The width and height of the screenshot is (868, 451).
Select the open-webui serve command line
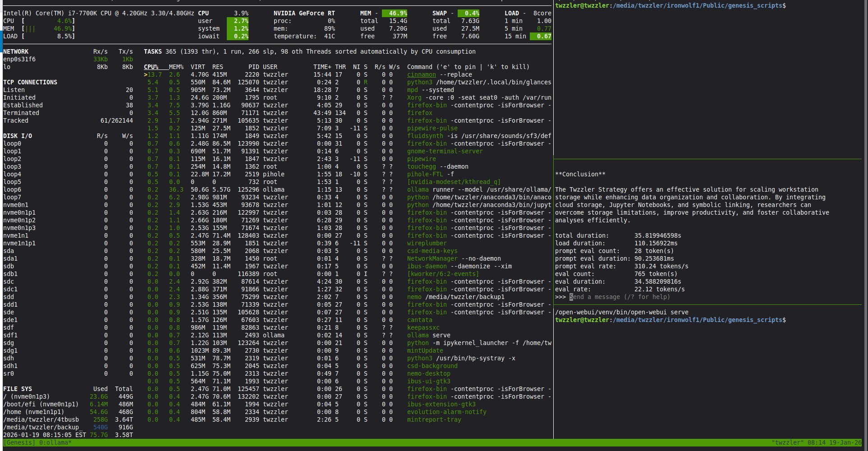(622, 312)
